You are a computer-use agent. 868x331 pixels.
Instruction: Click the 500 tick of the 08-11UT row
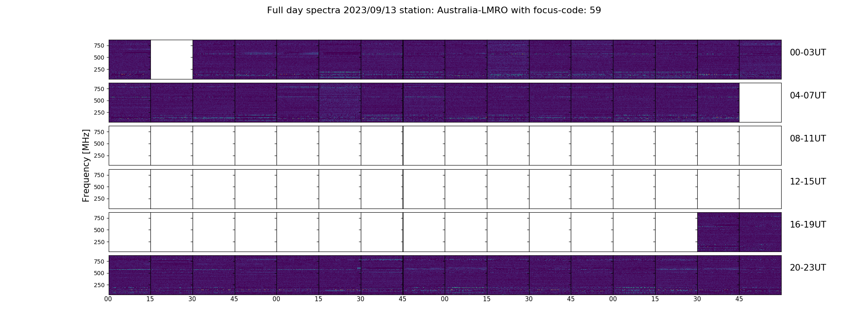coord(99,144)
